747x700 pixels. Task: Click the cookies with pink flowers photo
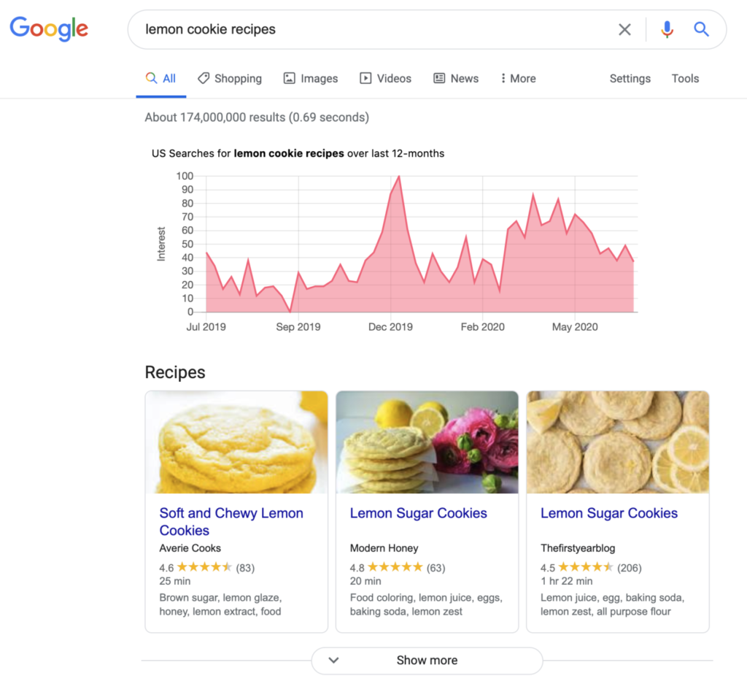pyautogui.click(x=427, y=442)
